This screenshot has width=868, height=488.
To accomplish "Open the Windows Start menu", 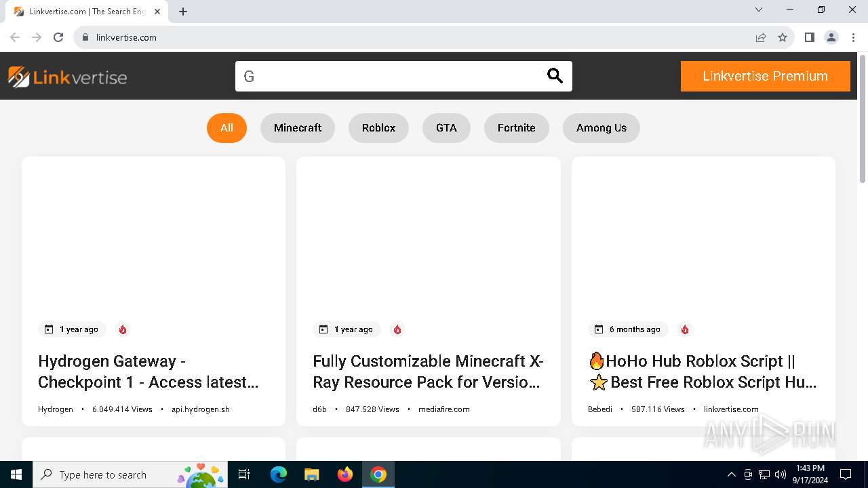I will click(x=16, y=474).
